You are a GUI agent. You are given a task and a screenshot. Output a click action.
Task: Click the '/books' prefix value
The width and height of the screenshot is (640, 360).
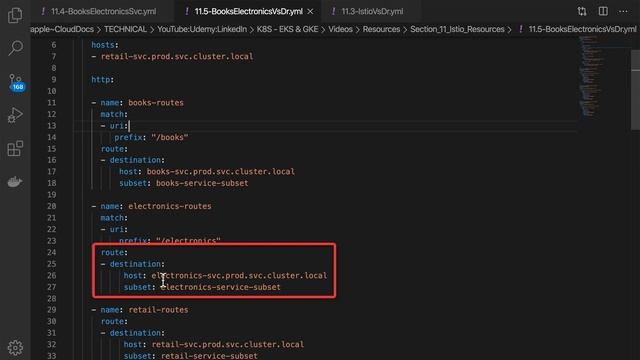(x=170, y=138)
